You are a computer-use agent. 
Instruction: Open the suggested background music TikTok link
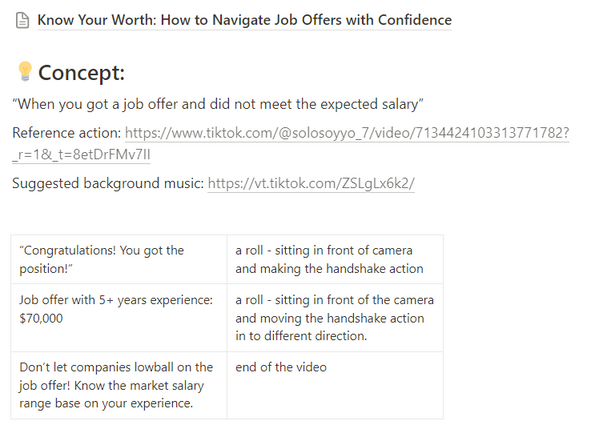pyautogui.click(x=311, y=184)
